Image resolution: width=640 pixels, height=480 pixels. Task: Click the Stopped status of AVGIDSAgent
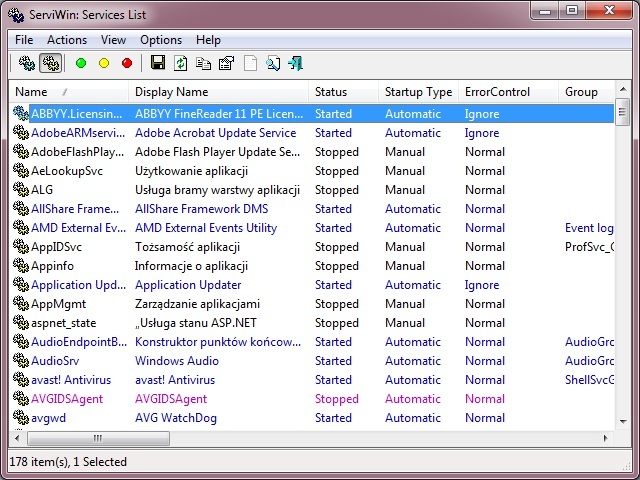point(337,398)
